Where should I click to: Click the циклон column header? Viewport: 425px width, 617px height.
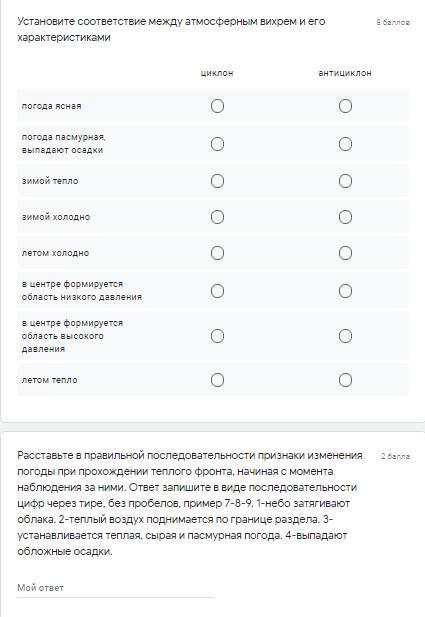[217, 73]
